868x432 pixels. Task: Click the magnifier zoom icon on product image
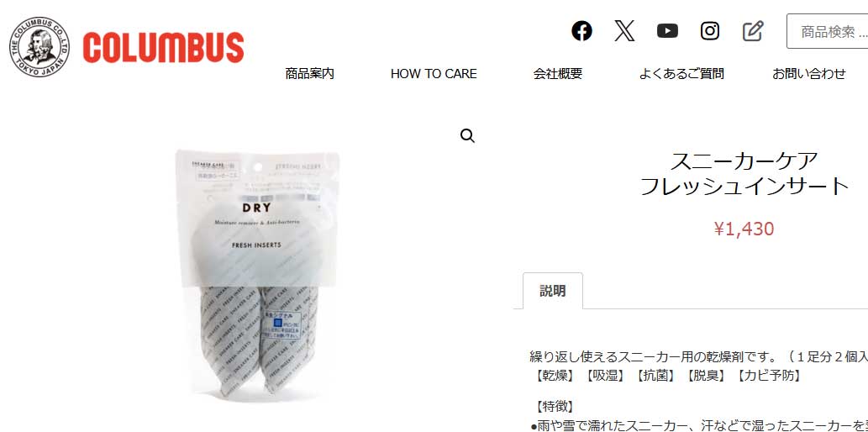[x=468, y=136]
